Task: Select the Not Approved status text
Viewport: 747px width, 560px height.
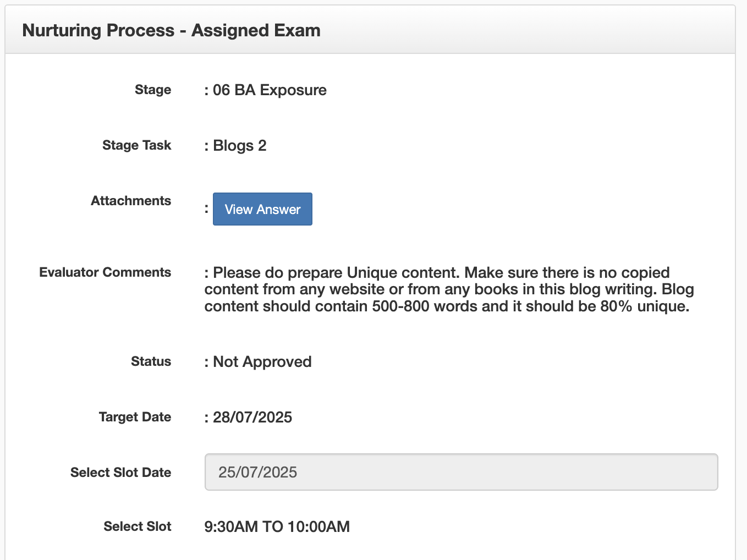Action: point(262,362)
